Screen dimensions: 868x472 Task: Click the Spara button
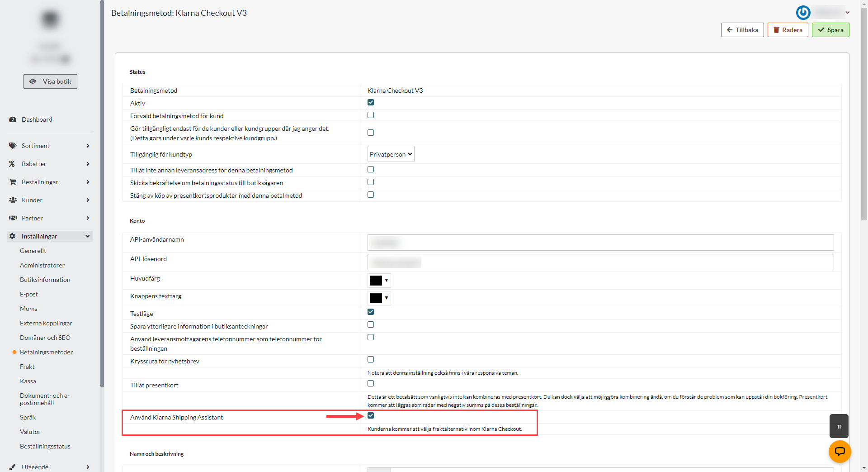(830, 30)
